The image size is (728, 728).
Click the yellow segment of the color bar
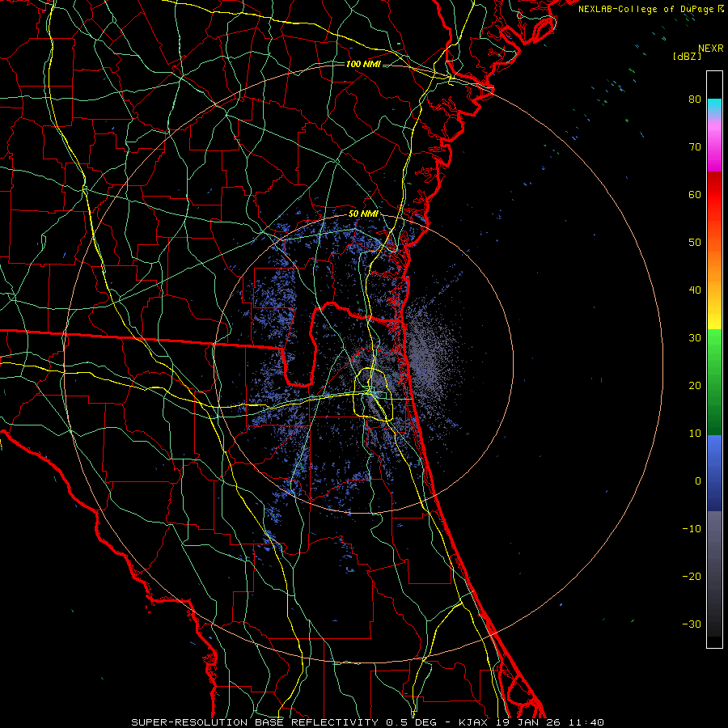(x=714, y=315)
